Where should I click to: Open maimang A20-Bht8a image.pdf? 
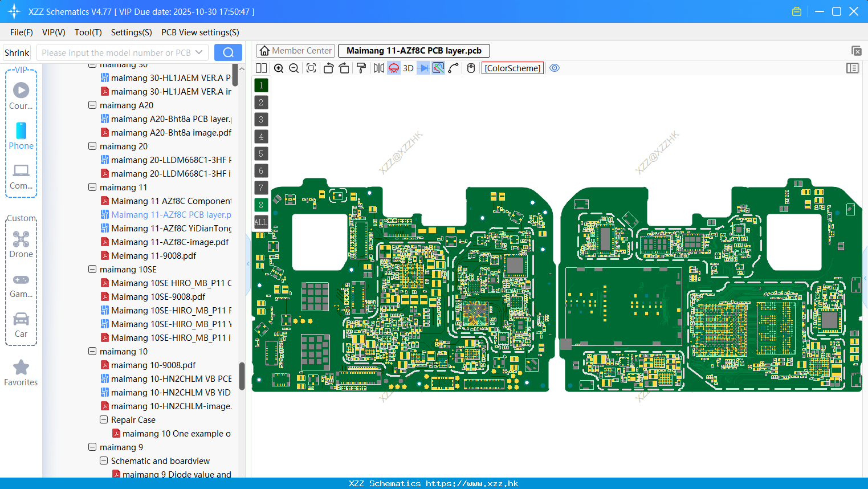click(x=171, y=132)
